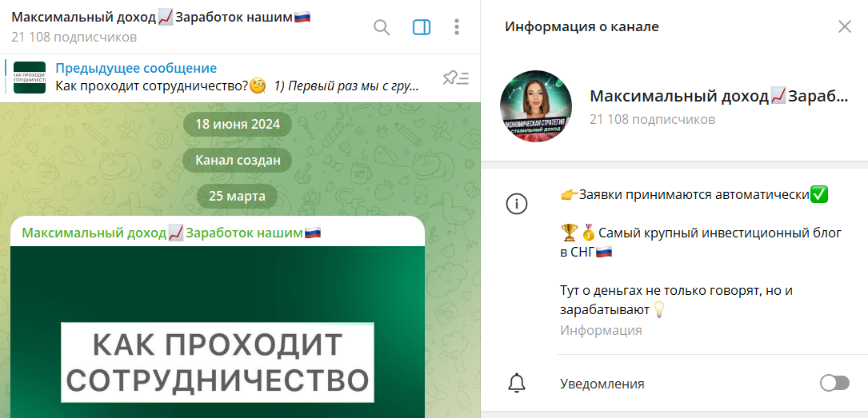Open the channel avatar photo

[x=536, y=106]
